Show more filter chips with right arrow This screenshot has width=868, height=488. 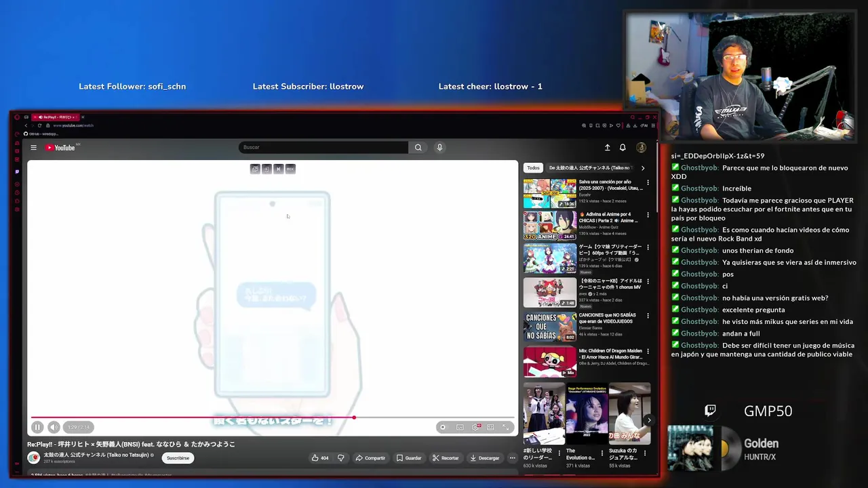click(643, 168)
